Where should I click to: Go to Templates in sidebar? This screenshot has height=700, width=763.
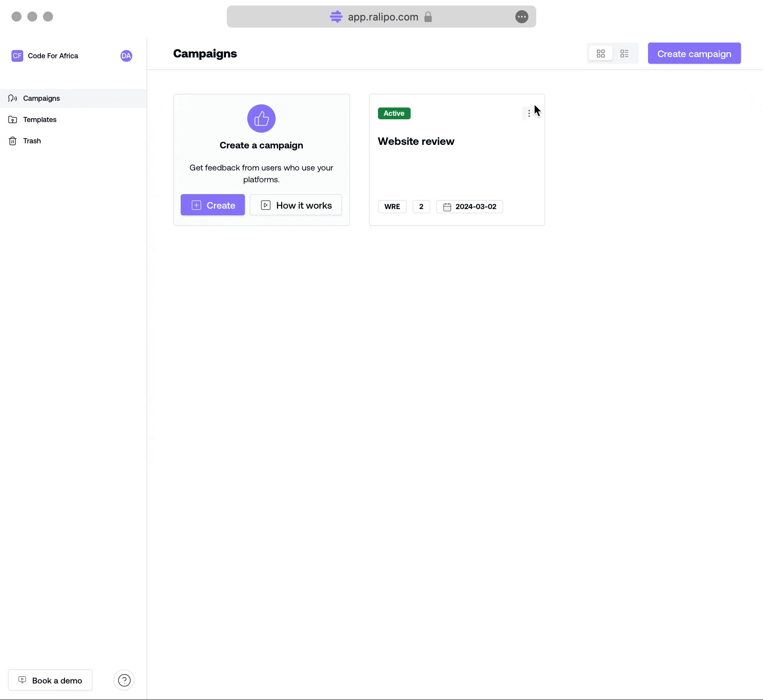point(39,120)
